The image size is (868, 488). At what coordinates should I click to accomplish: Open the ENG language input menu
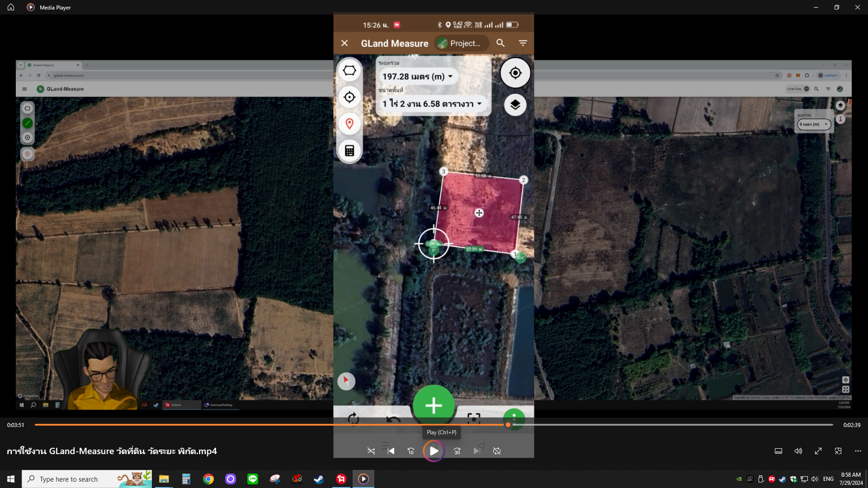pos(828,479)
